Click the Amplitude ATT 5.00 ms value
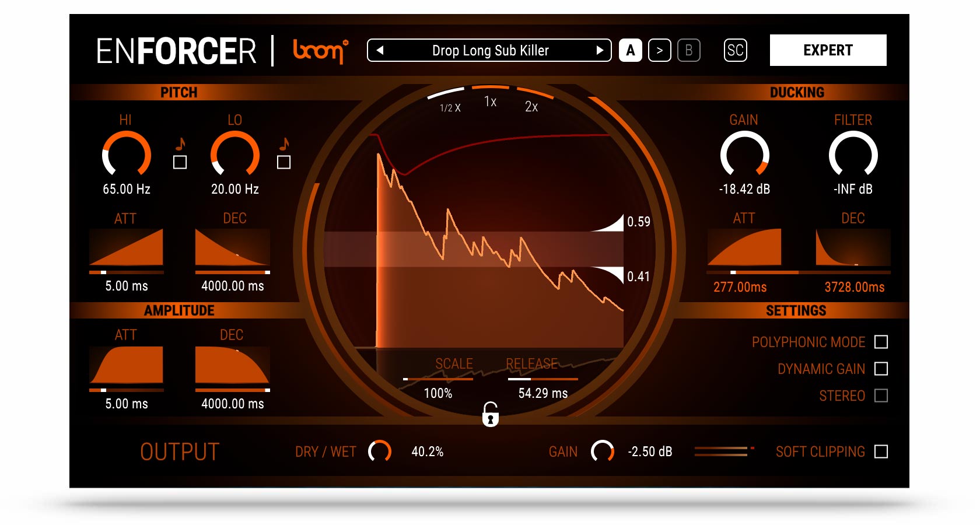 pyautogui.click(x=127, y=404)
